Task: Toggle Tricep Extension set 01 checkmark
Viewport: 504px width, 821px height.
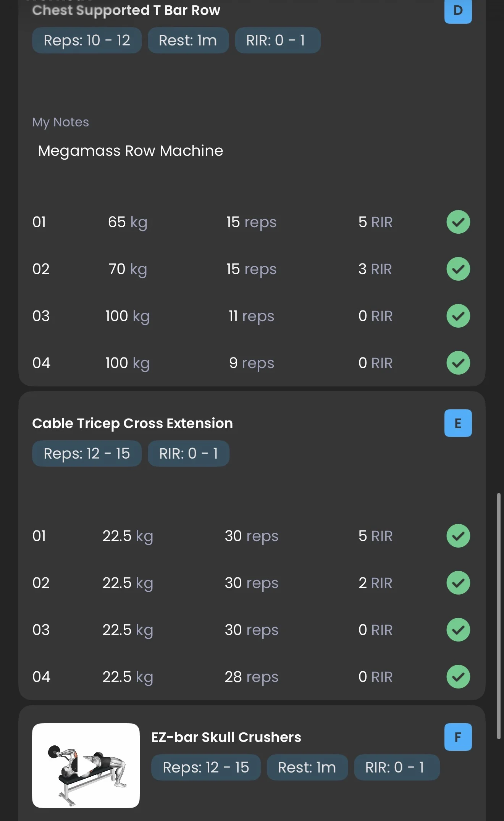Action: (x=458, y=536)
